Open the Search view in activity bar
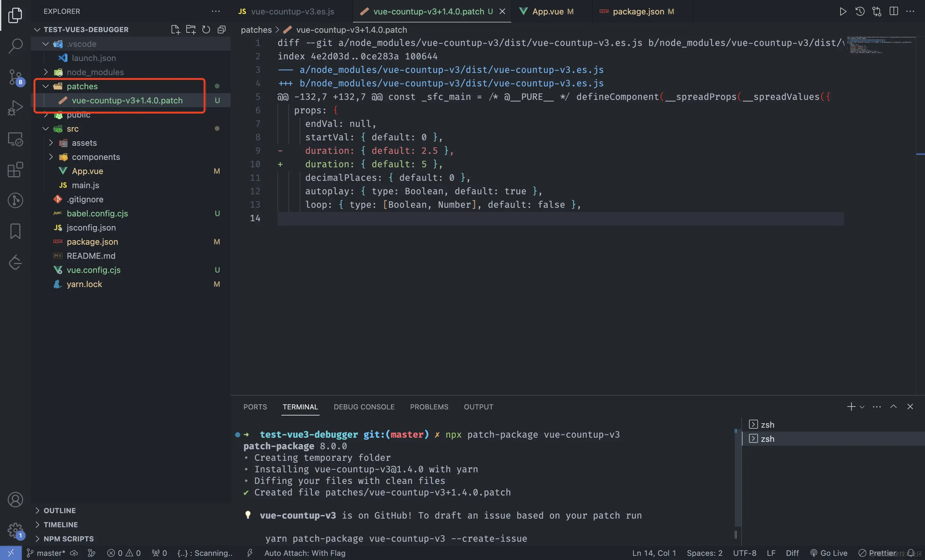The image size is (925, 560). point(15,46)
